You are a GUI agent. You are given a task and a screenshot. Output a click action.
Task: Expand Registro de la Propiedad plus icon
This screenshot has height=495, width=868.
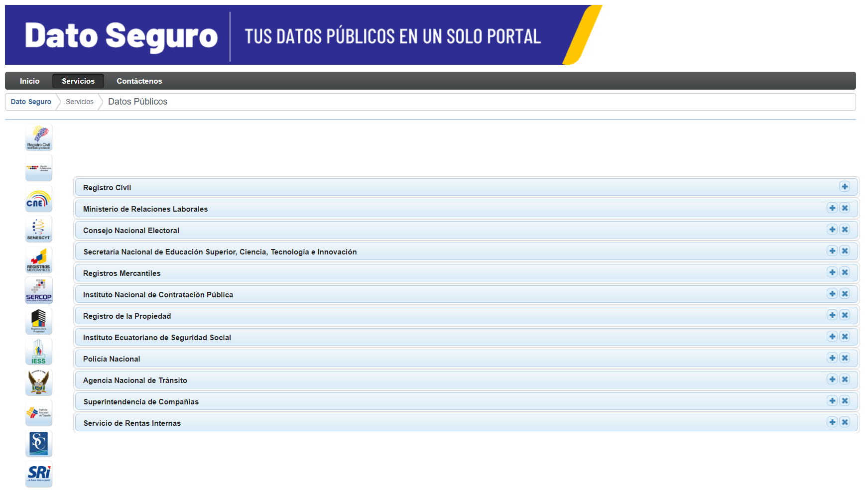point(832,315)
